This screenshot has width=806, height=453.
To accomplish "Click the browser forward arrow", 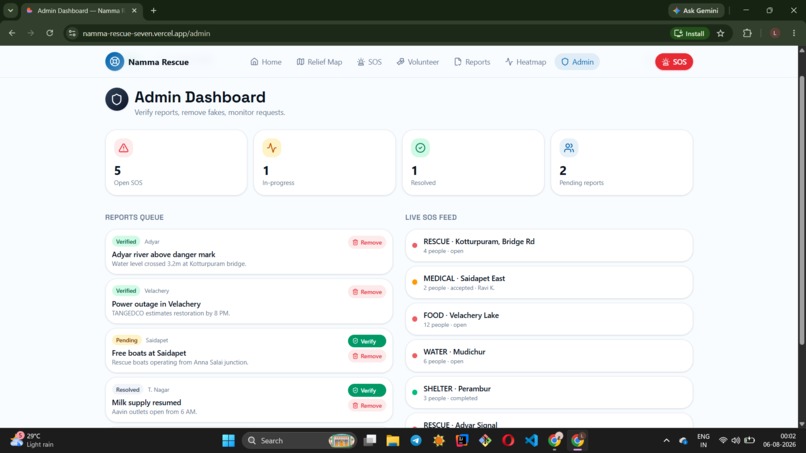I will pos(31,33).
